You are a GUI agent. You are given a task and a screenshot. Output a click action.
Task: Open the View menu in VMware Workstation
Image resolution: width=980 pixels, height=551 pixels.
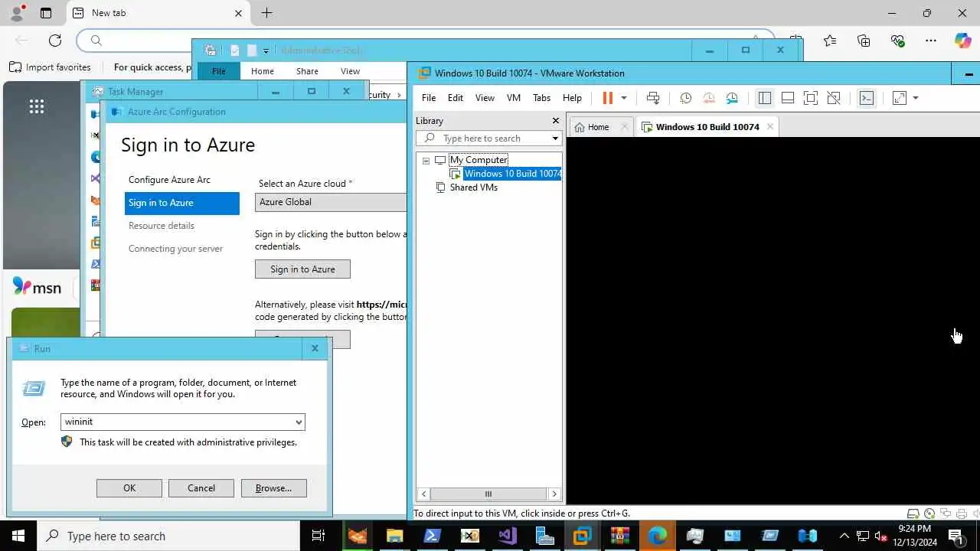(x=485, y=98)
